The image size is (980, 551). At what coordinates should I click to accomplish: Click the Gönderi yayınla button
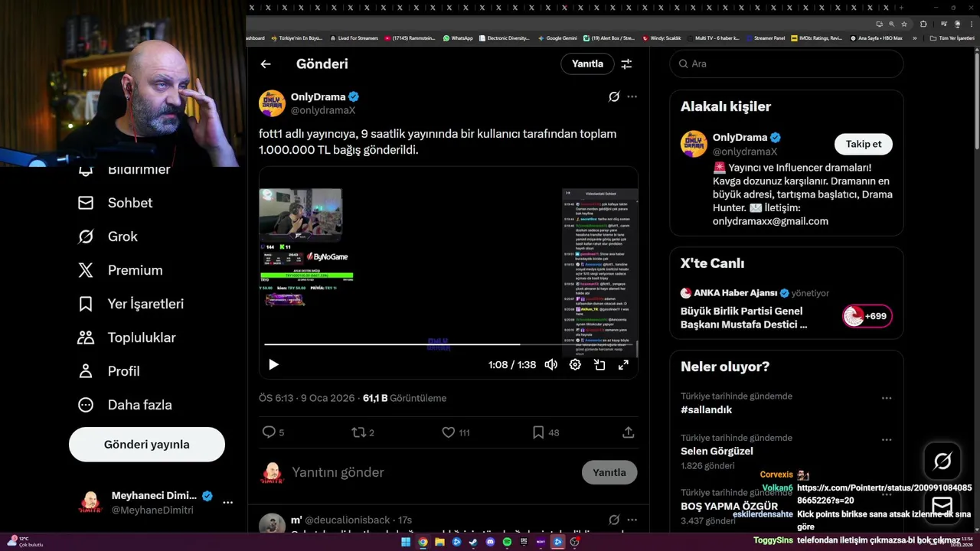(x=147, y=445)
